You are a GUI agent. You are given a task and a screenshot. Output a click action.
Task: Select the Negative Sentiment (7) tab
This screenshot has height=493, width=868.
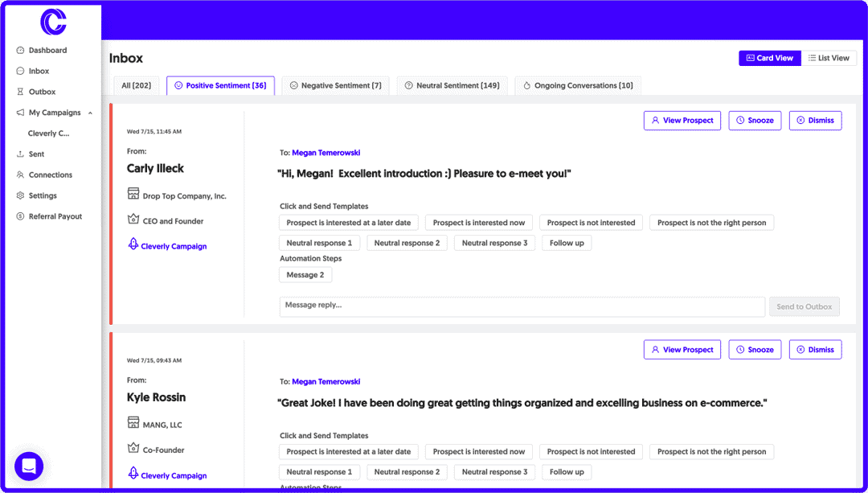pyautogui.click(x=335, y=85)
